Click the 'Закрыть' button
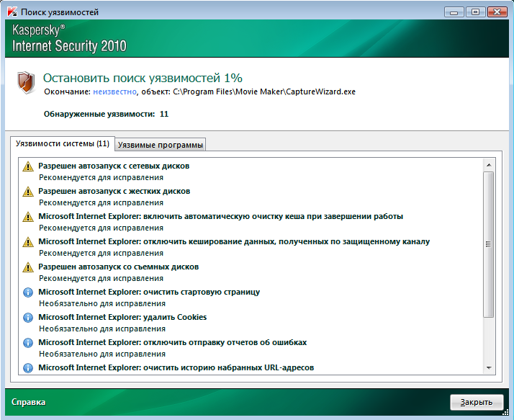514x420 pixels. (x=477, y=402)
